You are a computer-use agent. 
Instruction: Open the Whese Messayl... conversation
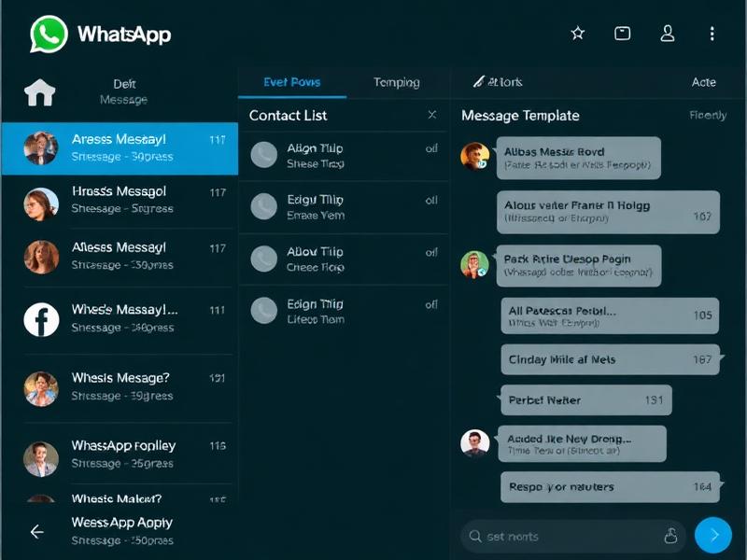point(120,319)
